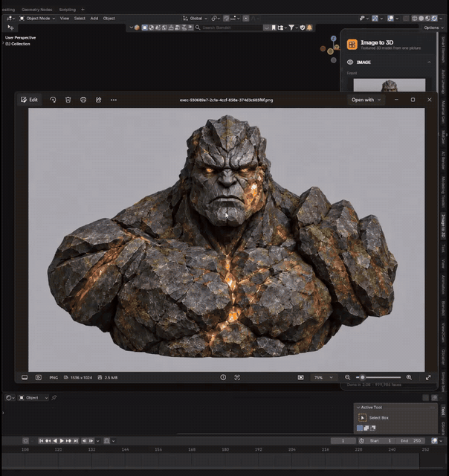Switch to the Scripting workspace tab
Viewport: 449px width, 476px height.
pos(67,10)
